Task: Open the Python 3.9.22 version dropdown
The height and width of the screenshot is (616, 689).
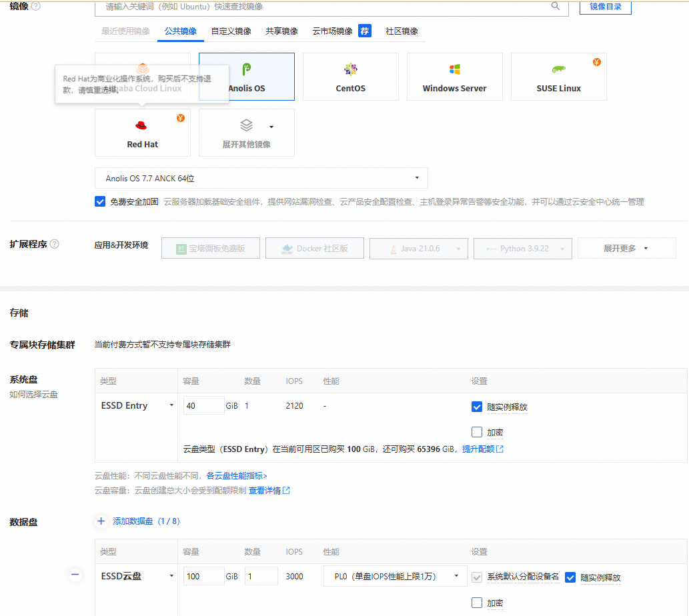Action: click(523, 249)
